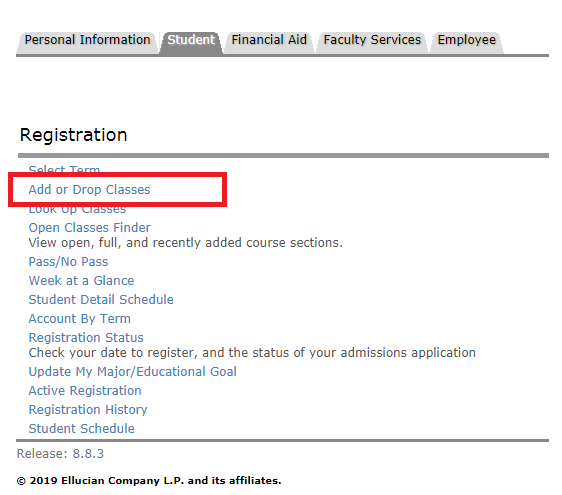
Task: Open Student Detail Schedule
Action: coord(101,300)
